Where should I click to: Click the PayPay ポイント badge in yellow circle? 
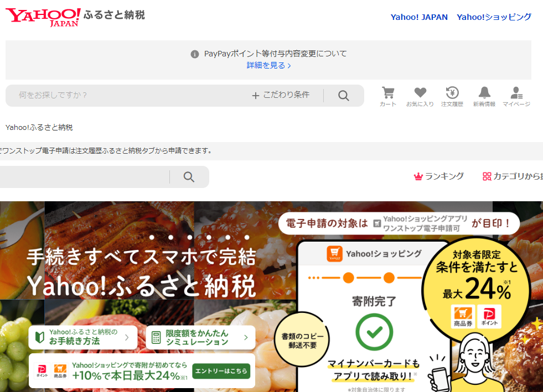coord(489,316)
